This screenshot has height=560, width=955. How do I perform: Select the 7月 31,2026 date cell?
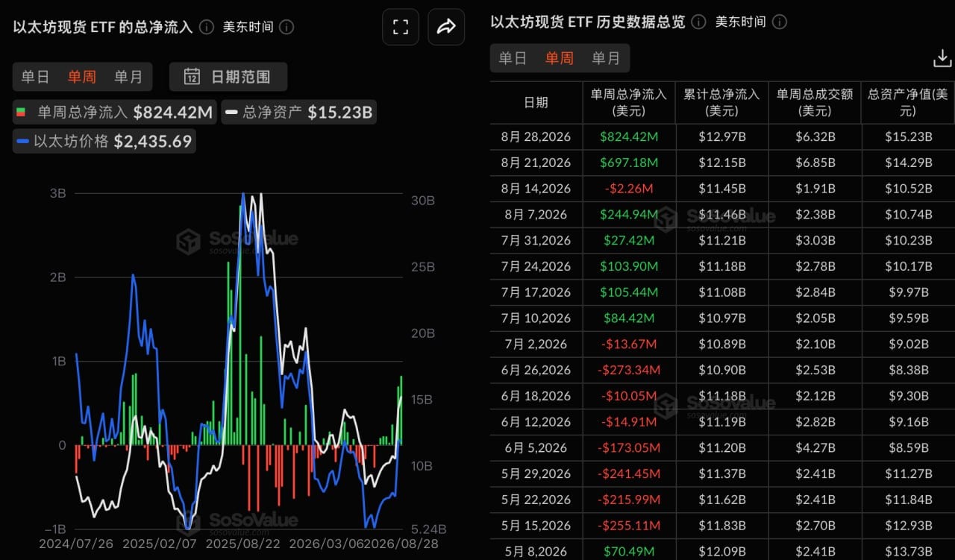(536, 241)
